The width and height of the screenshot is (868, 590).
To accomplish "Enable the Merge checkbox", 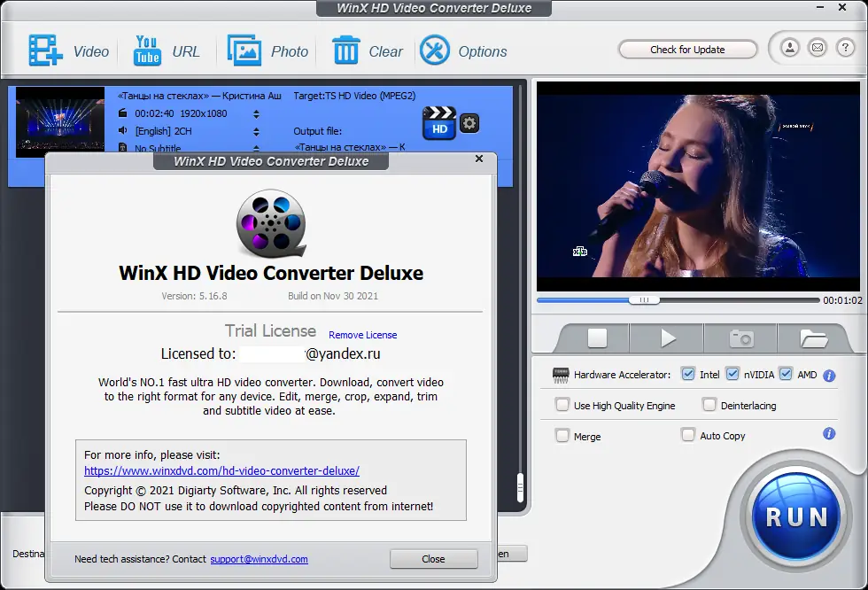I will [x=562, y=435].
